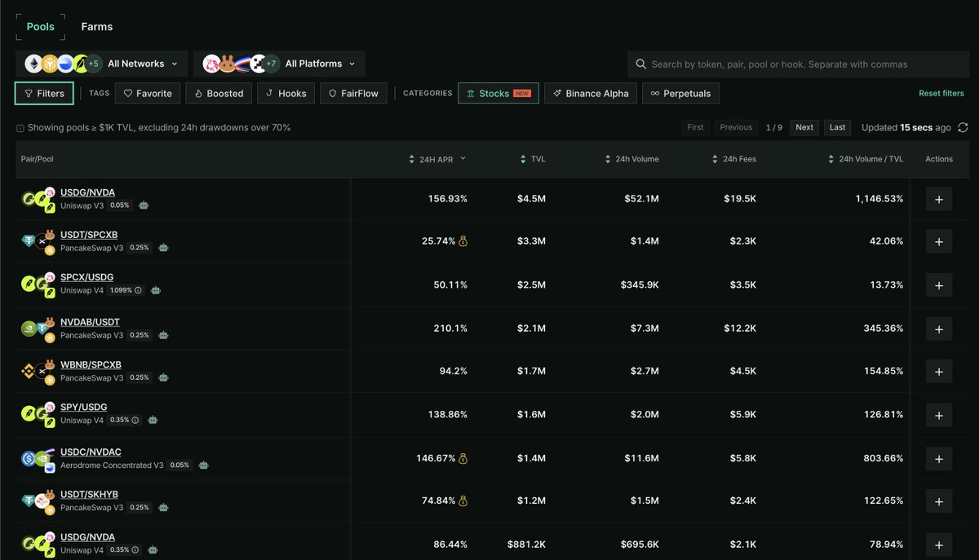
Task: Click money bag icon beside 74.84% APR
Action: tap(463, 501)
